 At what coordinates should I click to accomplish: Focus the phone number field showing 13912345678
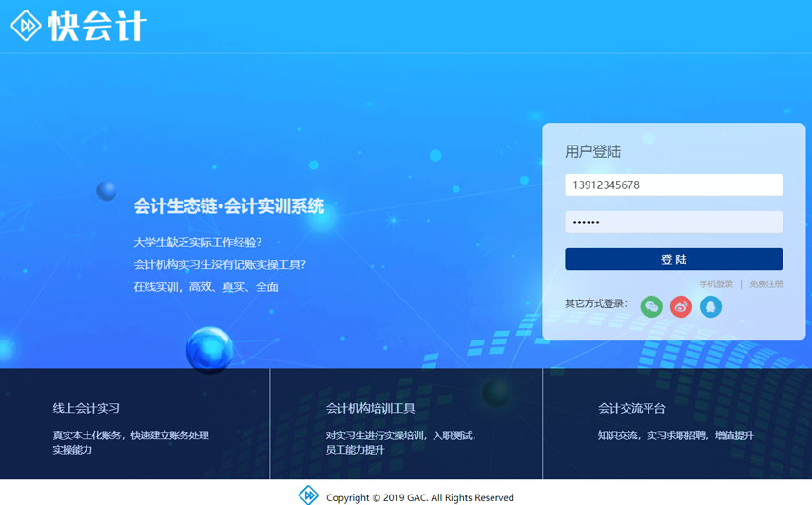click(x=673, y=185)
